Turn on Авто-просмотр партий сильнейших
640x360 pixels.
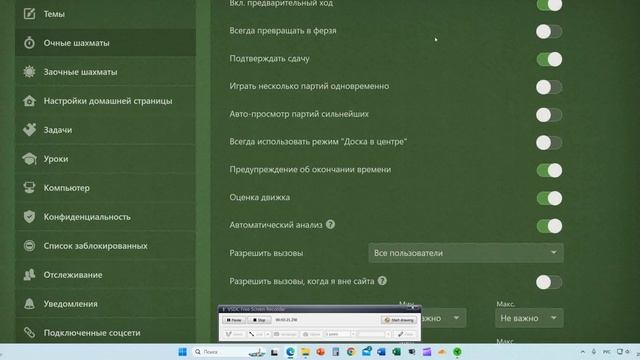[x=549, y=115]
